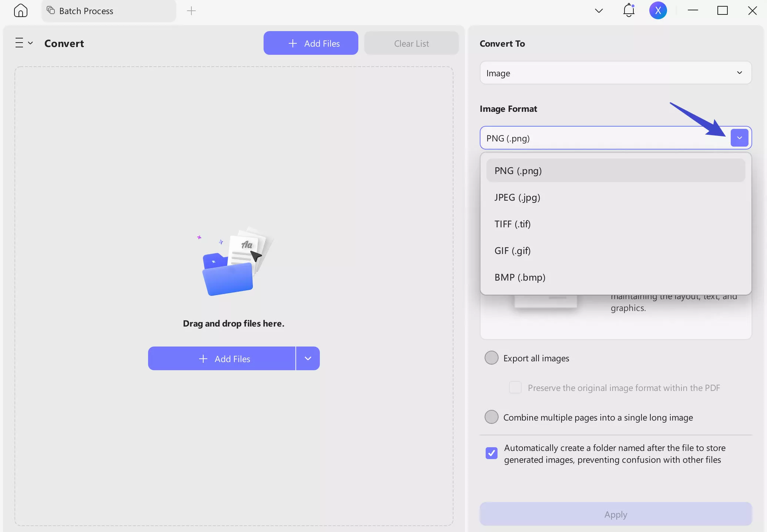Click the Batch Process tab icon
This screenshot has height=532, width=767.
tap(51, 10)
